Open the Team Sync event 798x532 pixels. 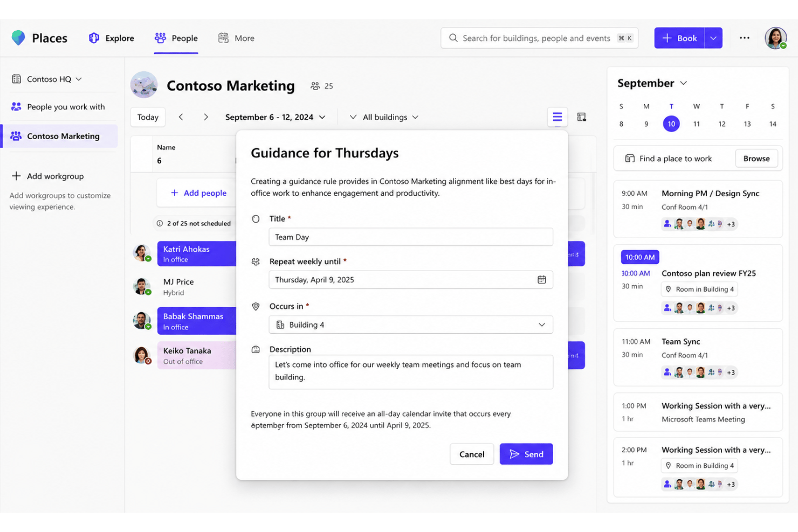698,357
